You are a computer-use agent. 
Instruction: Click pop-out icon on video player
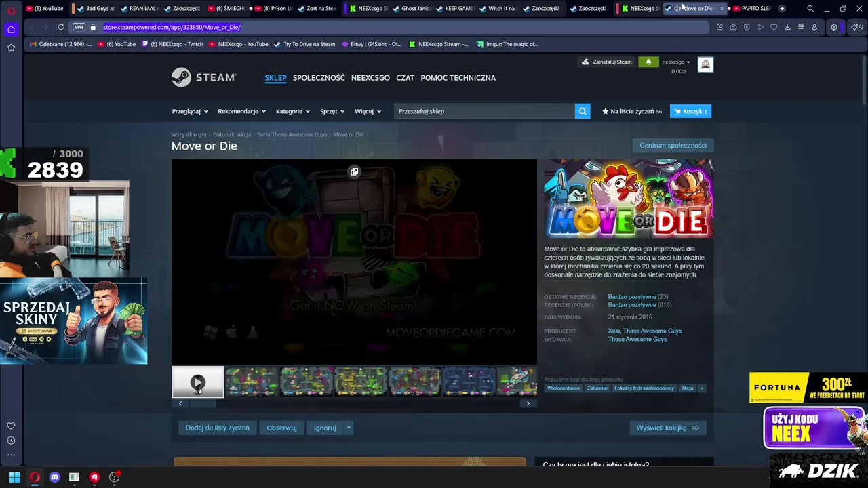(x=354, y=171)
